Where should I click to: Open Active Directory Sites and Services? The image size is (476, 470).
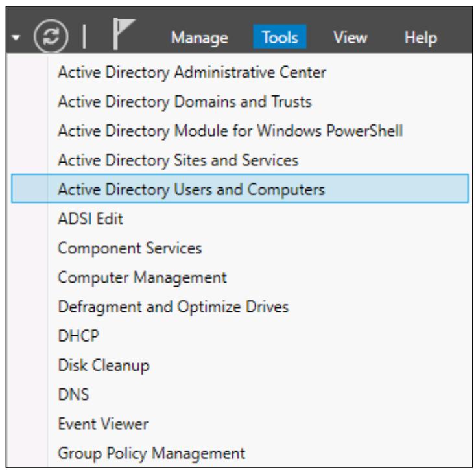point(240,160)
